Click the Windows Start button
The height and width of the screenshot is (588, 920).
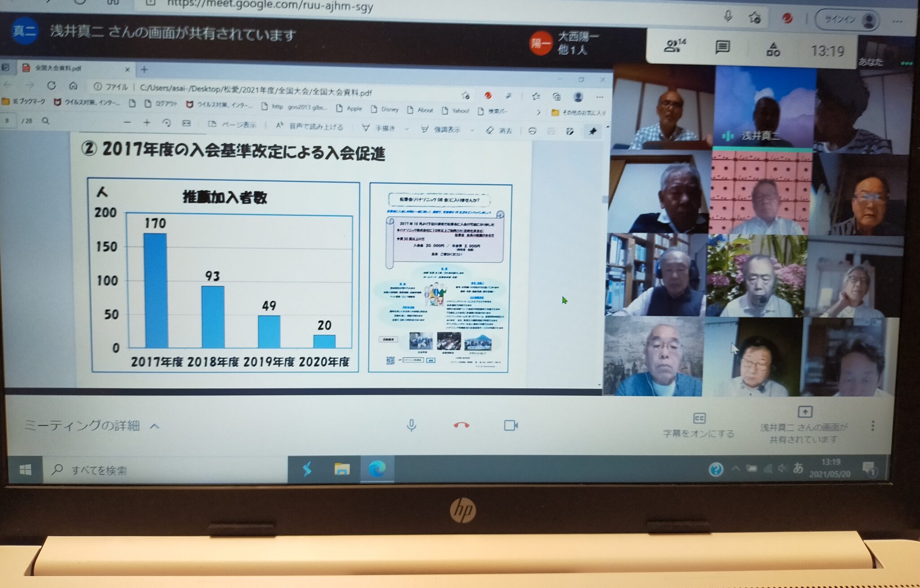tap(26, 470)
